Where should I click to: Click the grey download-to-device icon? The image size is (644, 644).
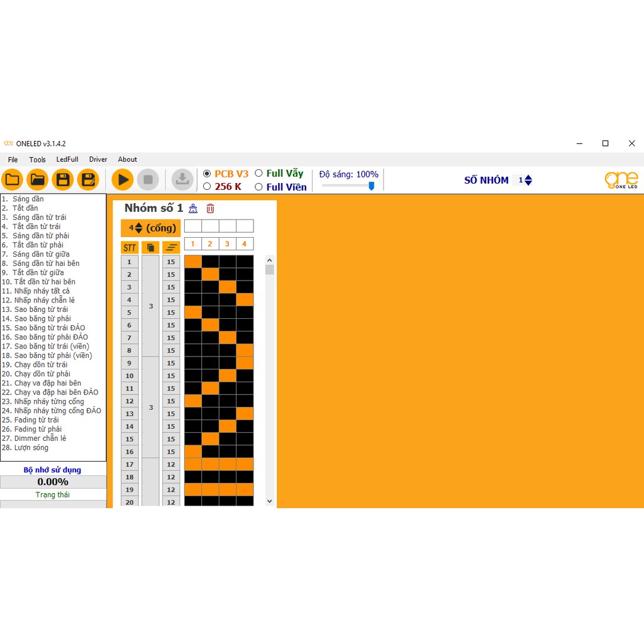[182, 179]
